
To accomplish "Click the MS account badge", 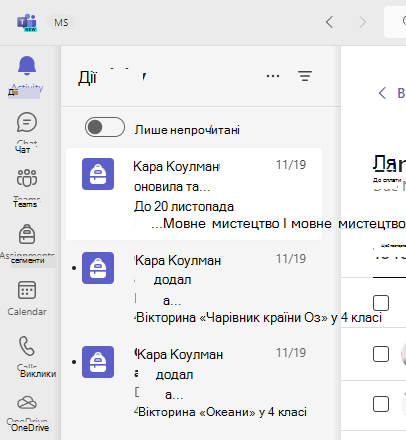I will [x=61, y=22].
